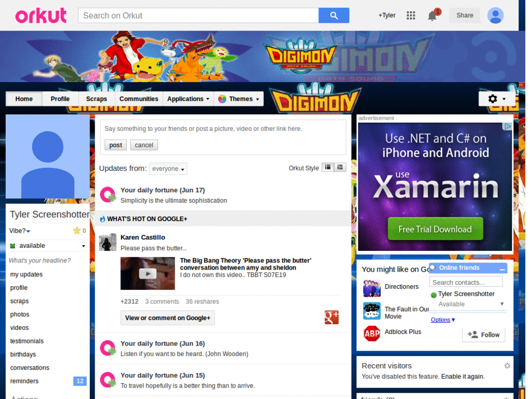
Task: Click the Orkut logo
Action: coord(41,16)
